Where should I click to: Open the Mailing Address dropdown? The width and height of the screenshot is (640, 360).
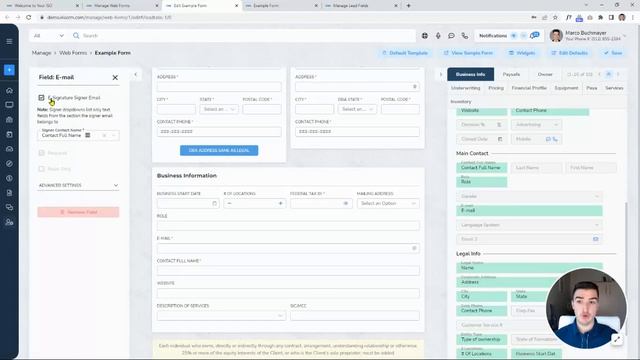click(x=388, y=203)
